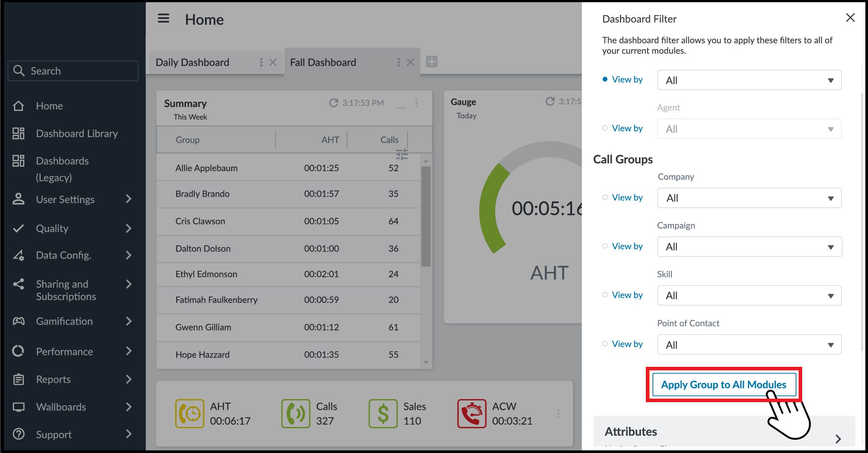Open the Campaign dropdown
Screen dimensions: 868x453
click(749, 247)
